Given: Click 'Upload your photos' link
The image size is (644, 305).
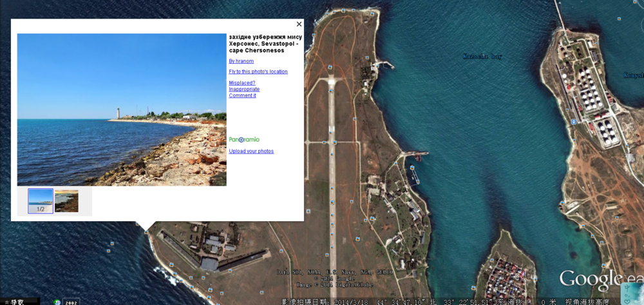Looking at the screenshot, I should pyautogui.click(x=251, y=152).
